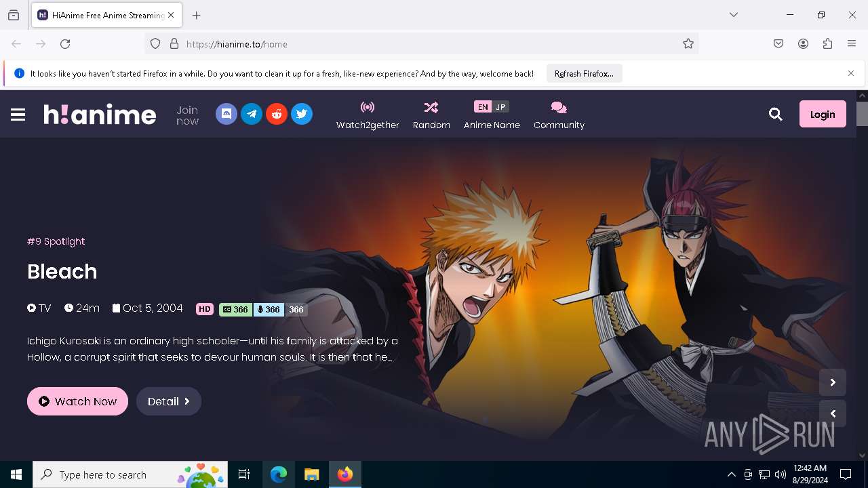Click the dubbed count 366 microphone badge
Image resolution: width=868 pixels, height=488 pixels.
[x=268, y=309]
